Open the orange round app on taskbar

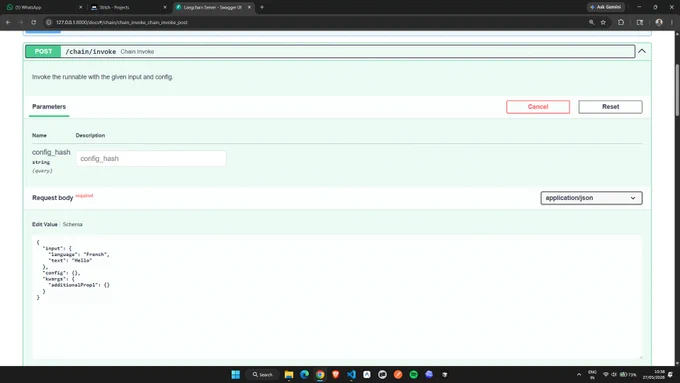coord(398,374)
